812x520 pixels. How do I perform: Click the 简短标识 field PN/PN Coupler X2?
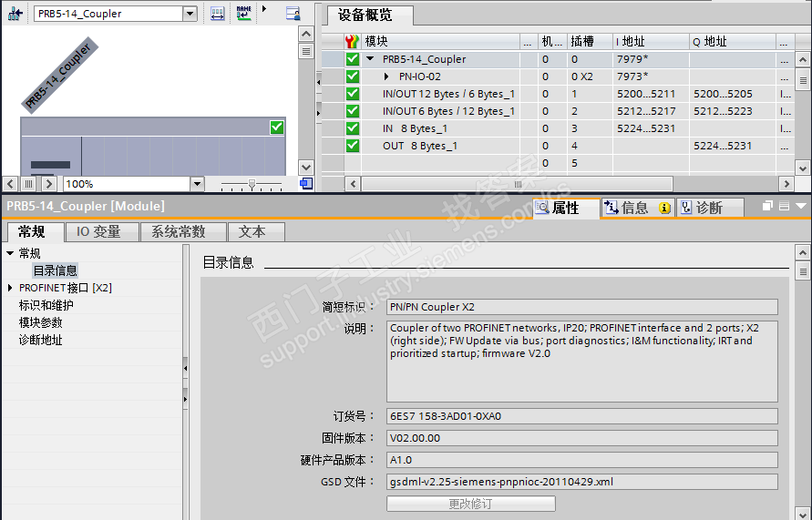pyautogui.click(x=582, y=307)
